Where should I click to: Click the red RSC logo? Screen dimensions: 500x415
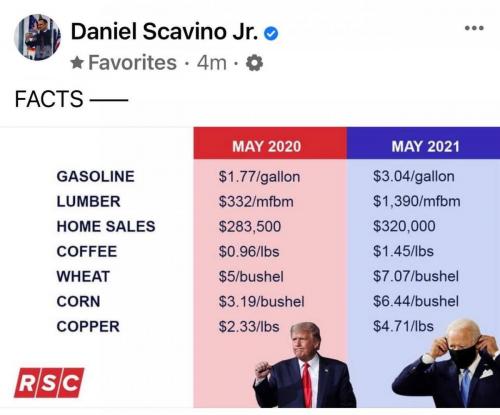(x=49, y=383)
